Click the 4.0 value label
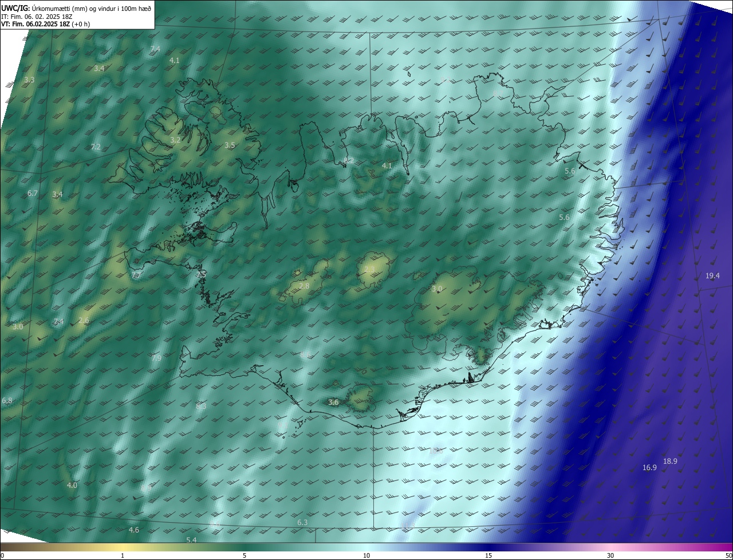This screenshot has height=560, width=733. 72,486
